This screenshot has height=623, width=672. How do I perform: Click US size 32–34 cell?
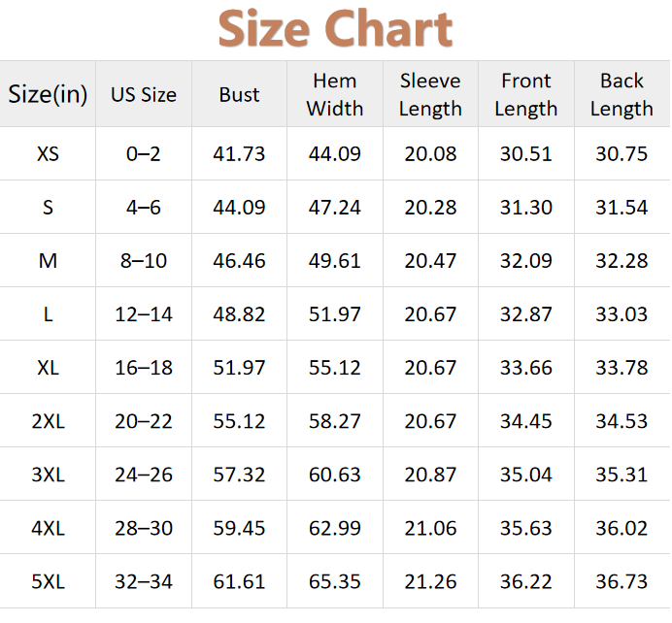144,581
